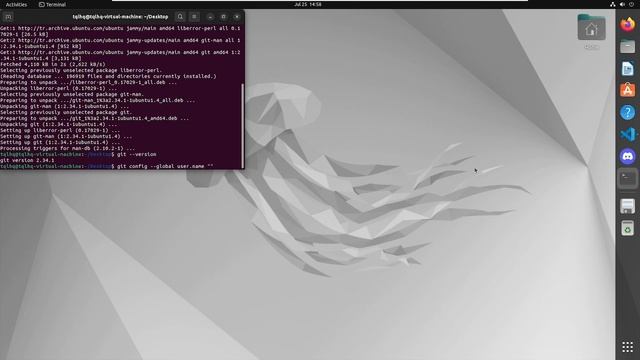Click the new tab button in terminal
This screenshot has height=360, width=640.
click(8, 17)
